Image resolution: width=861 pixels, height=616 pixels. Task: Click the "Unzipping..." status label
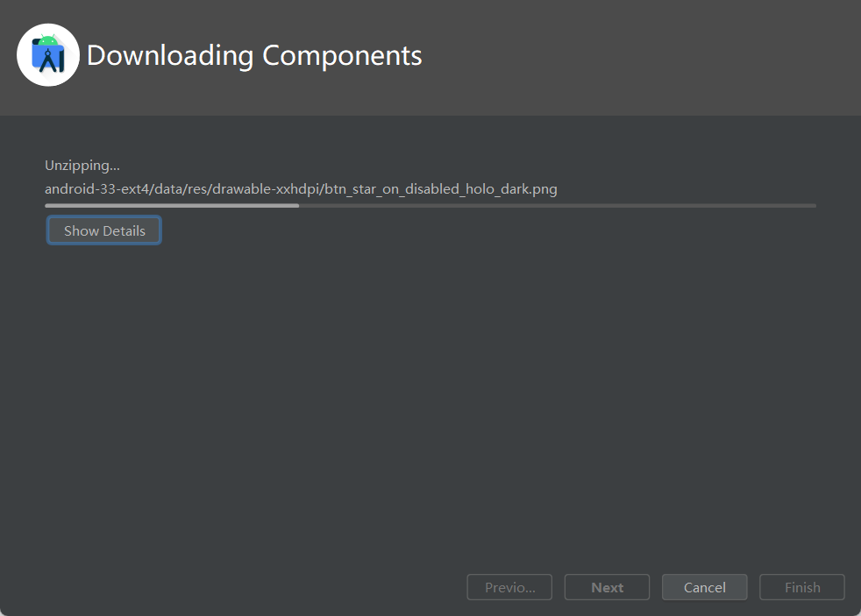point(82,166)
